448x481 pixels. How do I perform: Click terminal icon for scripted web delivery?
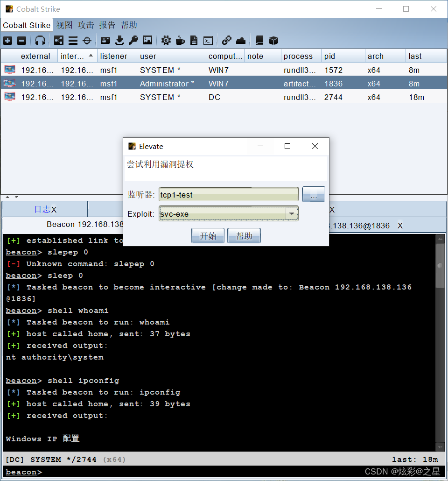pos(208,41)
